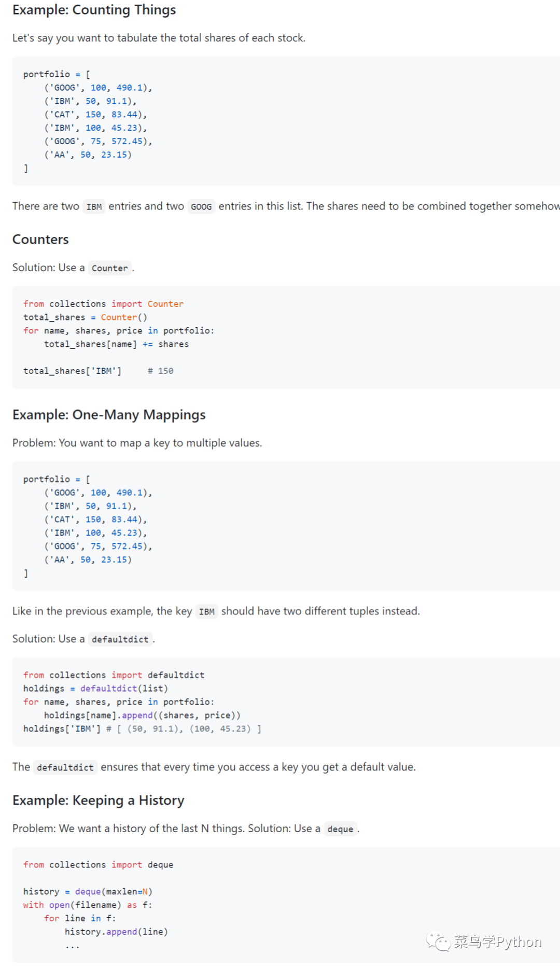Click 'defaultdict' in the sentence starting with 'The'
560x968 pixels.
tap(65, 767)
